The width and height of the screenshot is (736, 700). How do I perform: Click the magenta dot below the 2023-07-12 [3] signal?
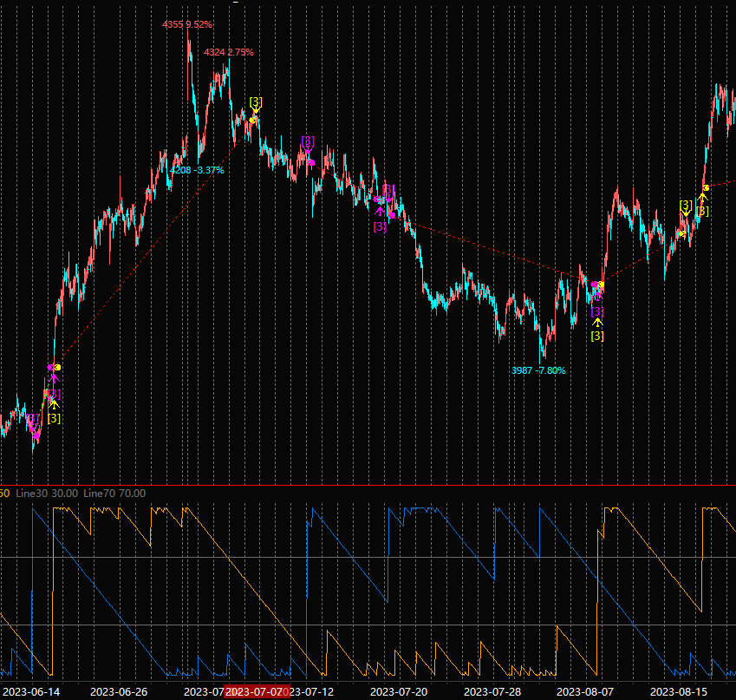coord(312,162)
